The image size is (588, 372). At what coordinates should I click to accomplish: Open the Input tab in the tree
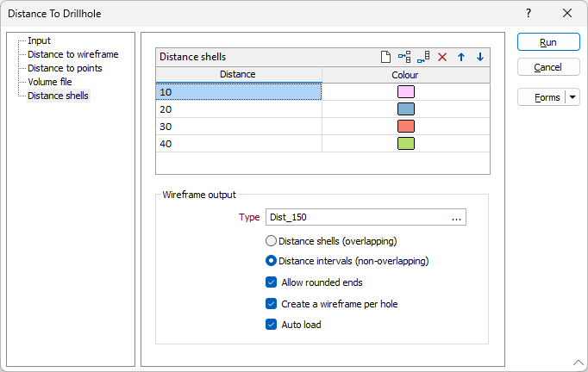(39, 40)
